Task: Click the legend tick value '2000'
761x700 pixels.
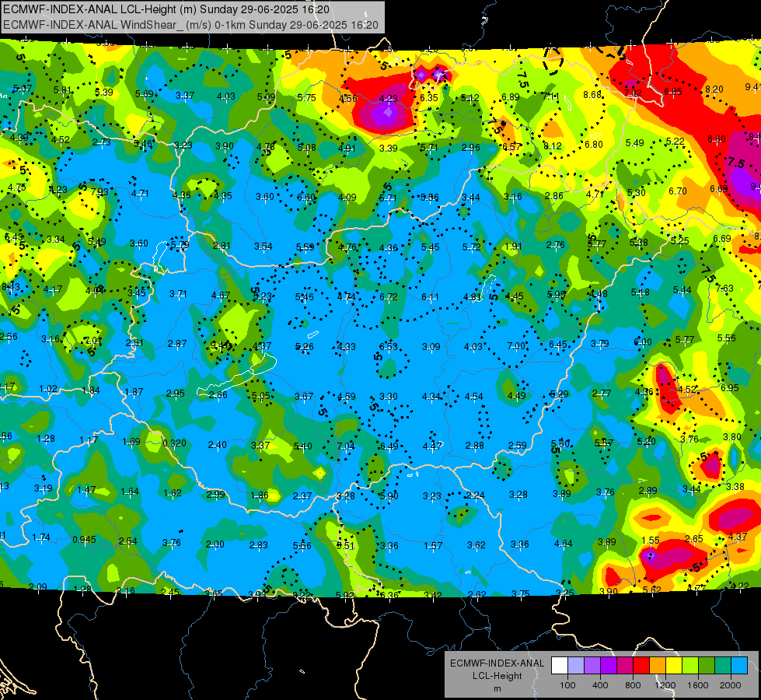Action: pyautogui.click(x=731, y=685)
